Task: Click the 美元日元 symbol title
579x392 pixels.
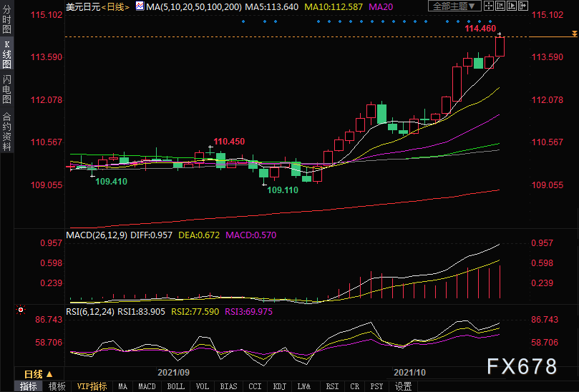Action: pyautogui.click(x=83, y=6)
